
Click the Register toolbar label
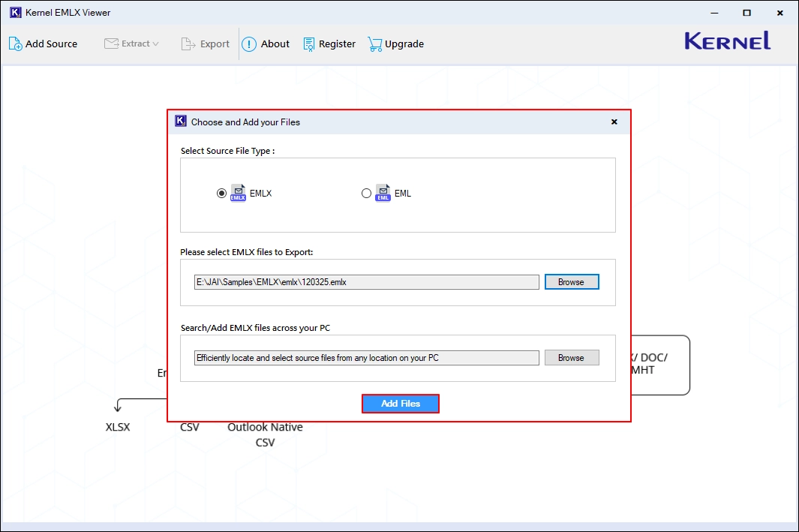point(337,44)
